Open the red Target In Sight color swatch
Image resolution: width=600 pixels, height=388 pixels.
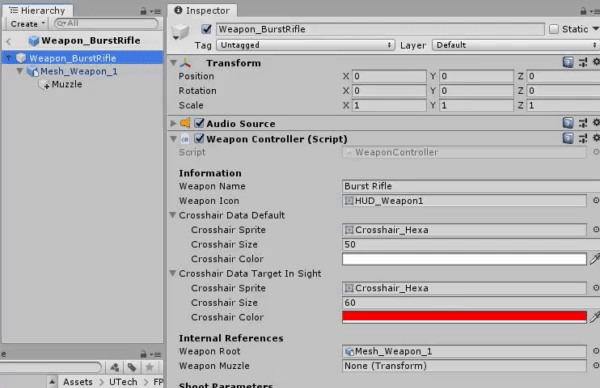click(464, 317)
